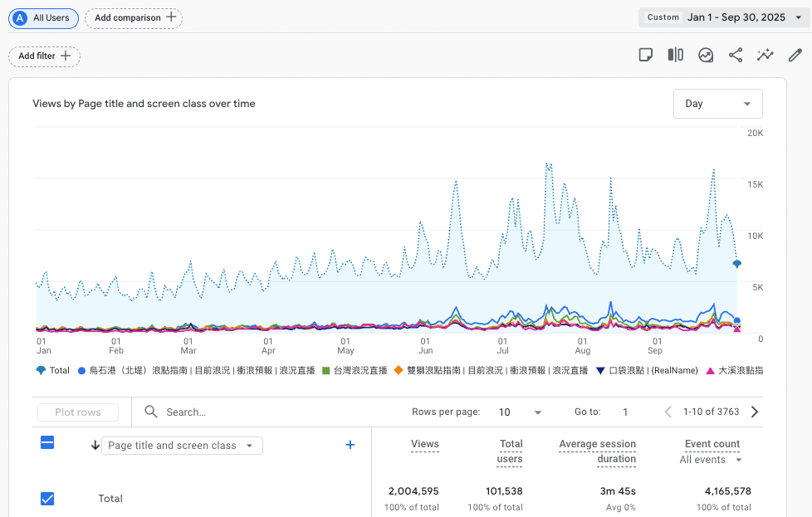Go to the next results page with the chevron
This screenshot has width=812, height=517.
pos(754,412)
